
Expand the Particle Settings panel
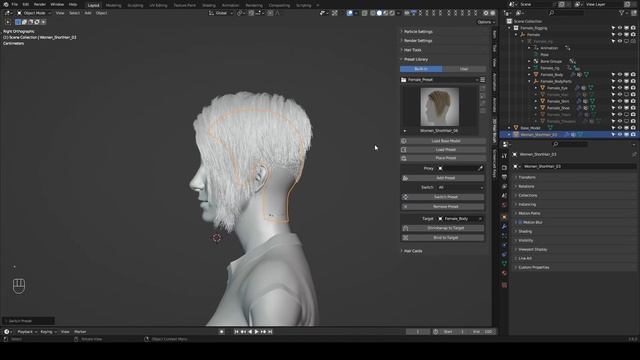[418, 31]
